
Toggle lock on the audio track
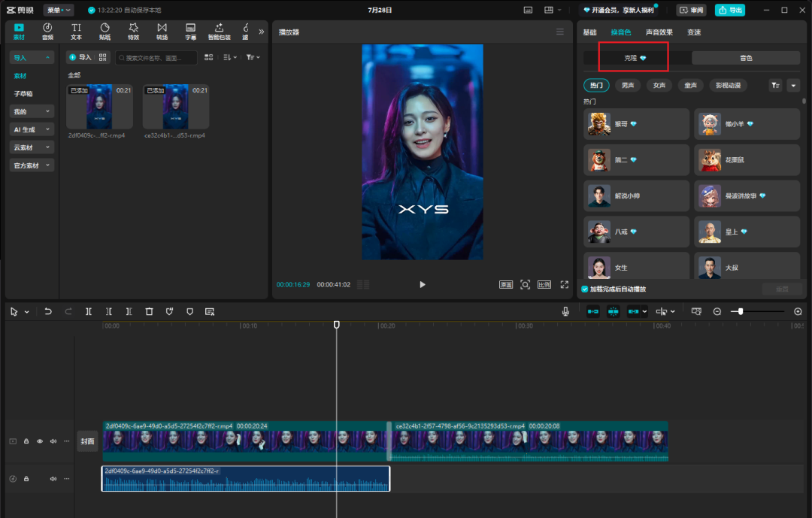[x=26, y=479]
